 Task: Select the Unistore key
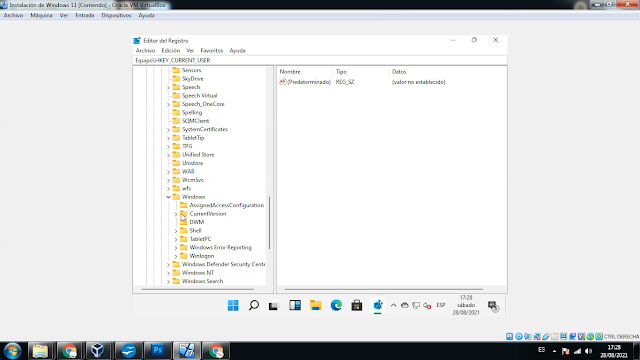(192, 163)
